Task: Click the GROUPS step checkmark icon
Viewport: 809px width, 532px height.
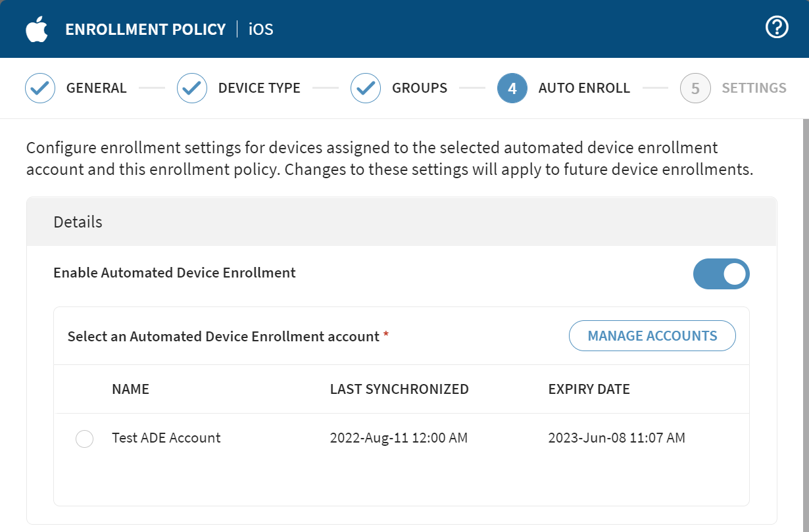Action: (366, 88)
